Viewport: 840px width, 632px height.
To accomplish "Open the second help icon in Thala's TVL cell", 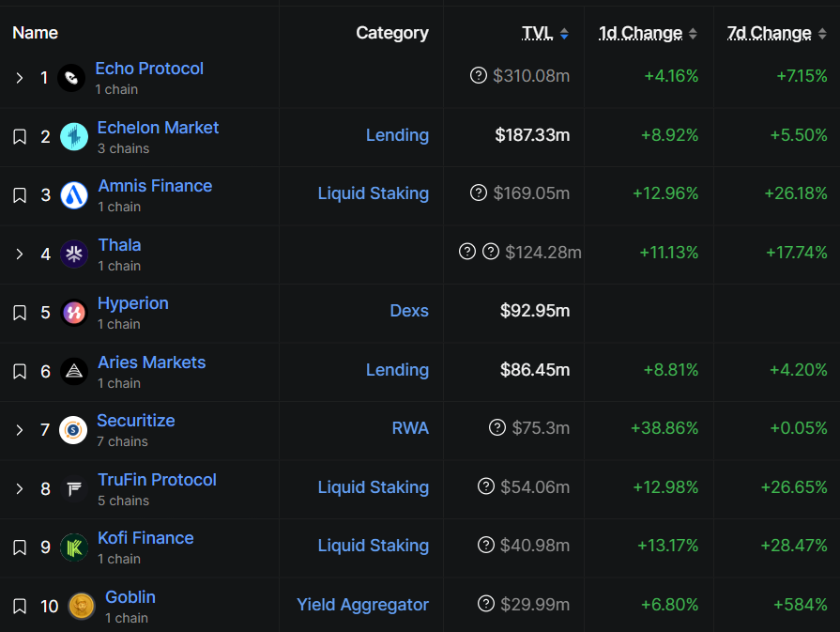I will pyautogui.click(x=491, y=251).
